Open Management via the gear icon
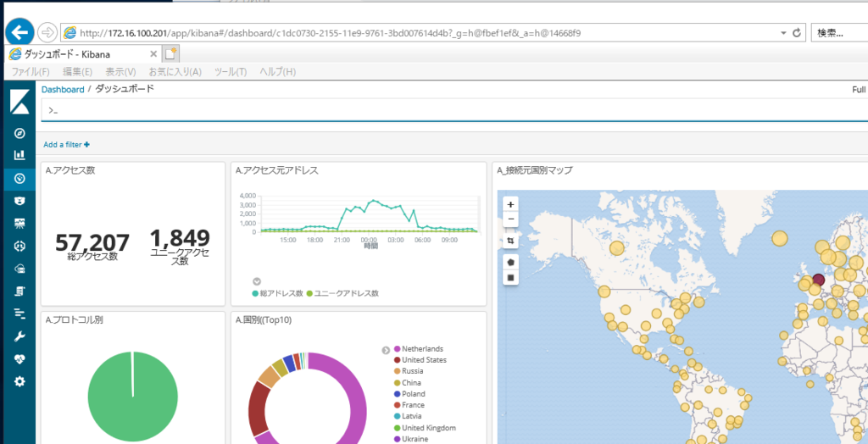 click(x=19, y=381)
